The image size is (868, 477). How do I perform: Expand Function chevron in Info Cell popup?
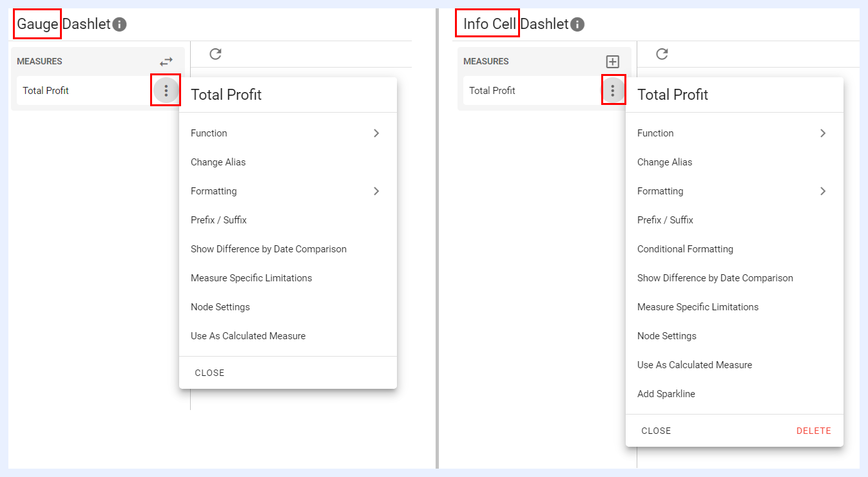point(823,133)
